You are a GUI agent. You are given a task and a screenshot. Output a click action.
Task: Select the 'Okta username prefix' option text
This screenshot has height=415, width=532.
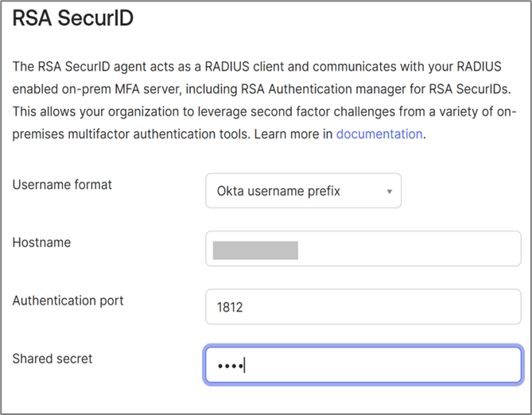(278, 191)
